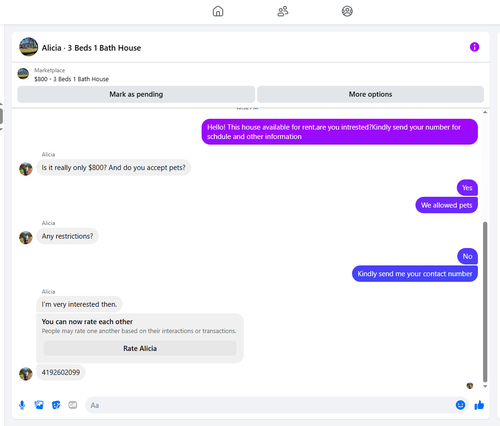
Task: Open the emoji picker smiley
Action: point(460,405)
